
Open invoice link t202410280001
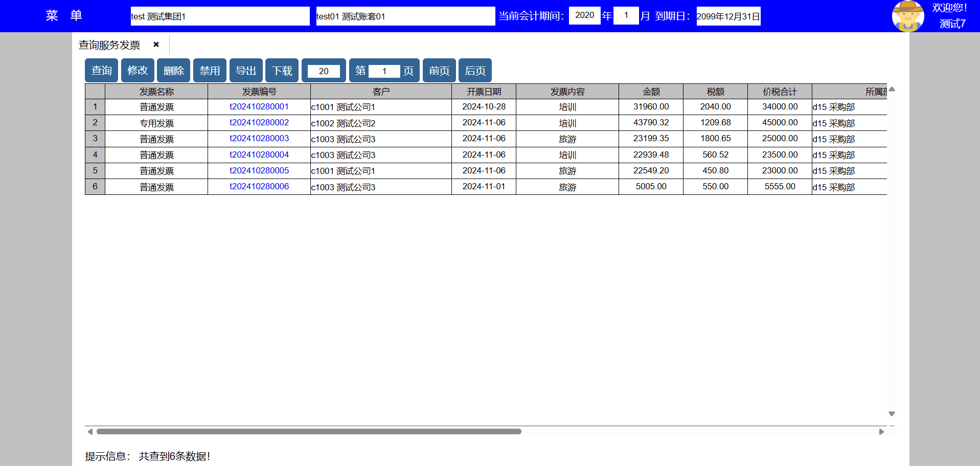coord(259,106)
